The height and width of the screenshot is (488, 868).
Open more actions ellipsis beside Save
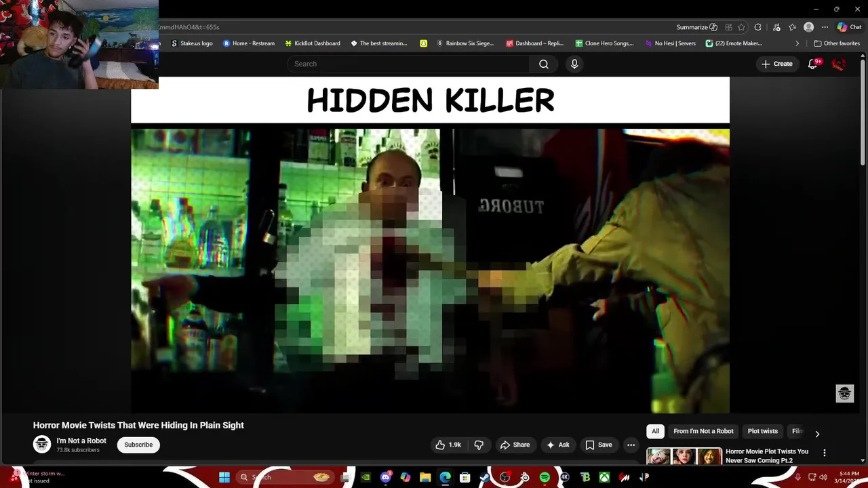tap(631, 445)
